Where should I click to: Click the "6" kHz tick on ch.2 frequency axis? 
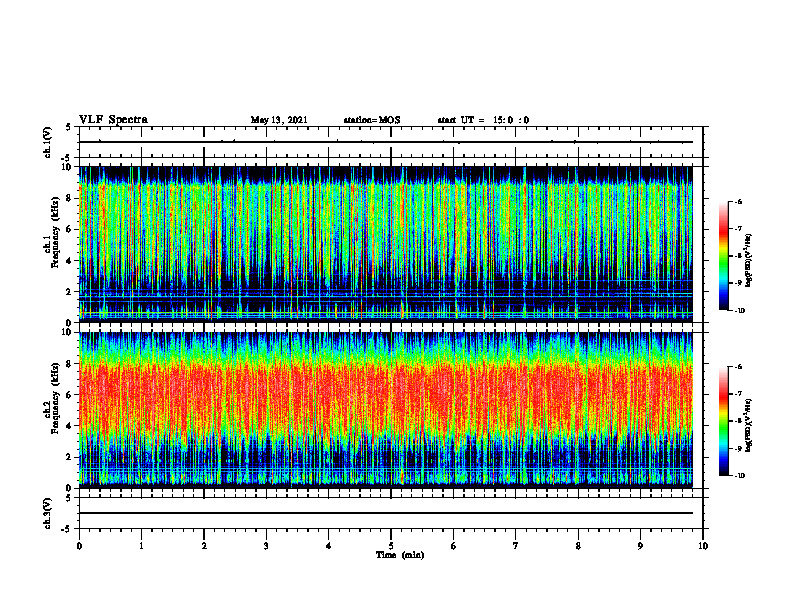(71, 394)
